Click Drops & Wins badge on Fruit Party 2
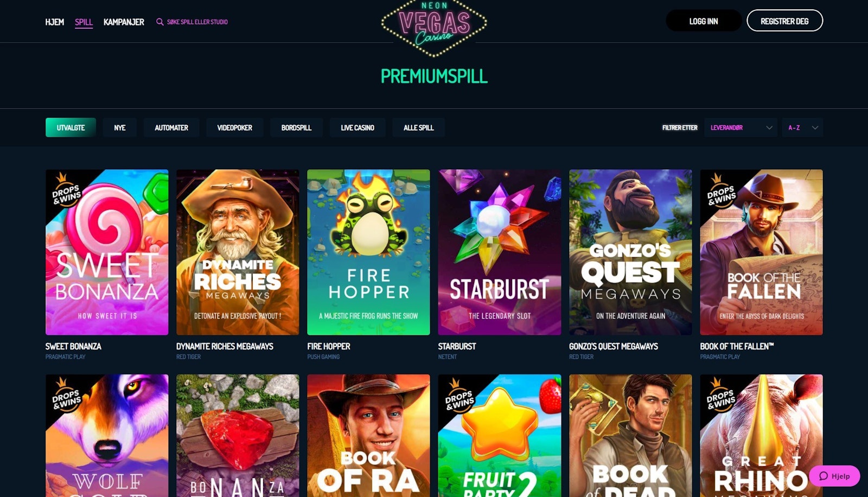The height and width of the screenshot is (497, 868). point(459,395)
